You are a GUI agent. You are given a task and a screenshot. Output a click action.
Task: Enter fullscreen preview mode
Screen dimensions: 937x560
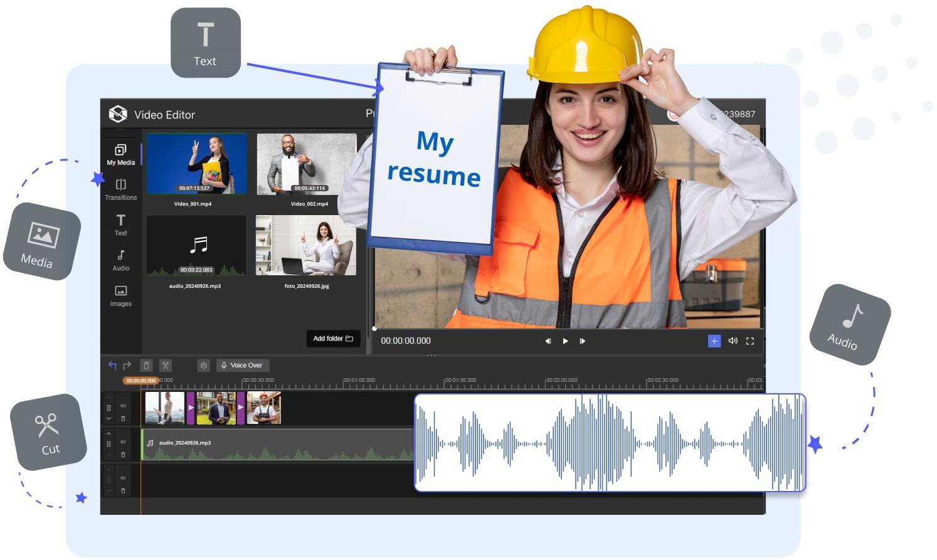[749, 341]
